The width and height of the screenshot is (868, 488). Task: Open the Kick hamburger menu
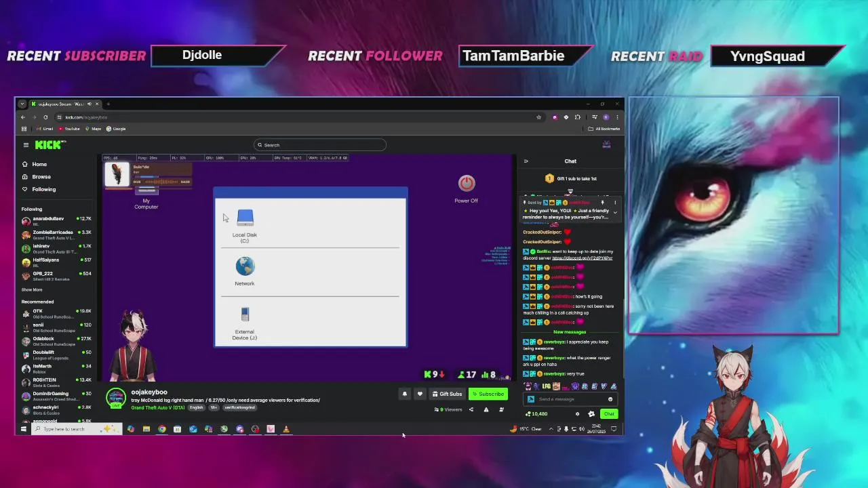click(x=26, y=144)
